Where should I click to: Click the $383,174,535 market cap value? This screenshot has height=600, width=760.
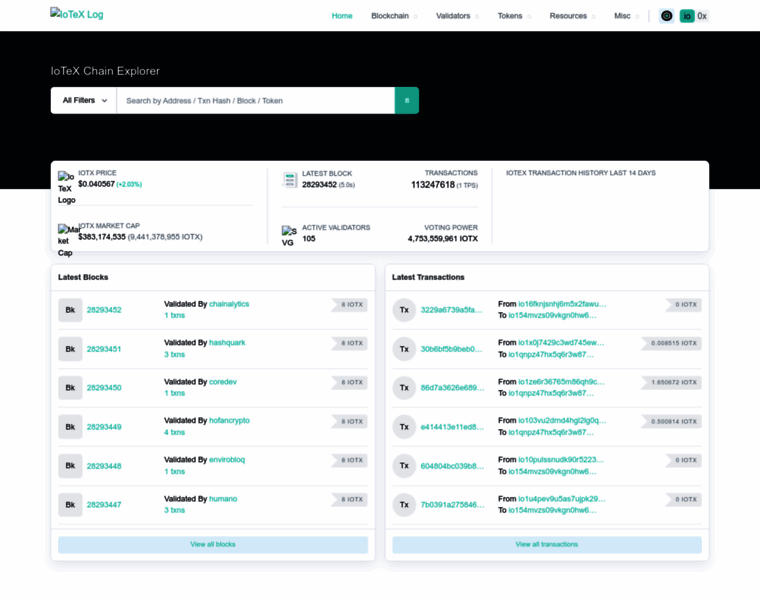point(102,237)
